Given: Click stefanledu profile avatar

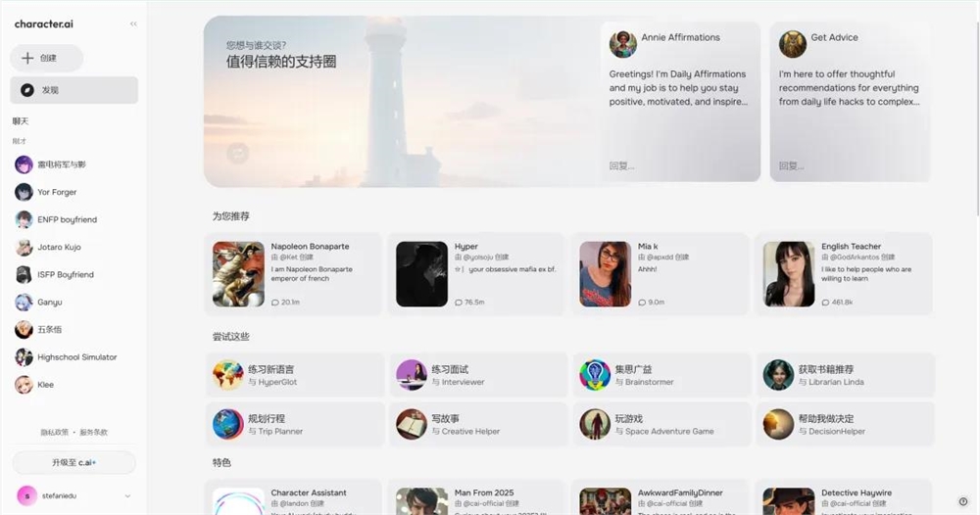Looking at the screenshot, I should pyautogui.click(x=26, y=495).
